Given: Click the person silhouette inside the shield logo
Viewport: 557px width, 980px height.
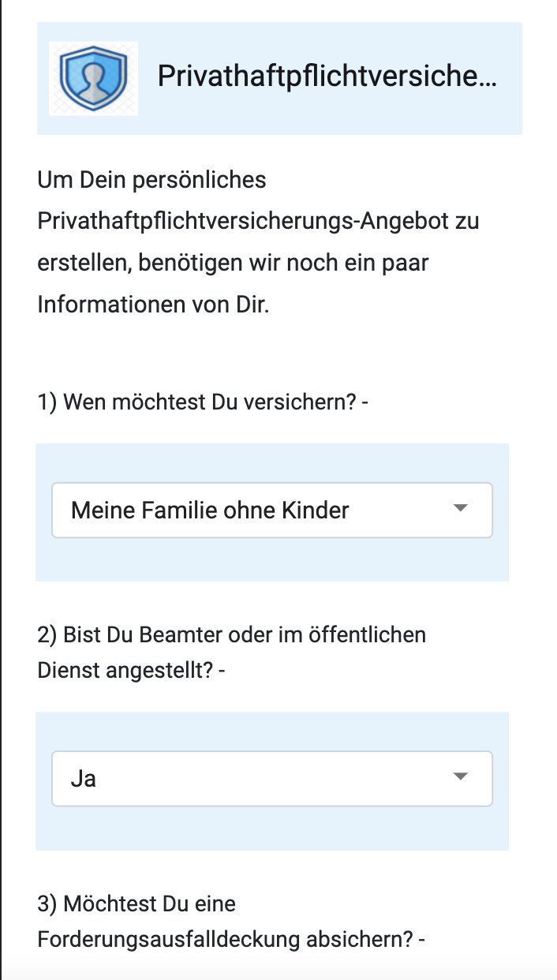Looking at the screenshot, I should 93,77.
